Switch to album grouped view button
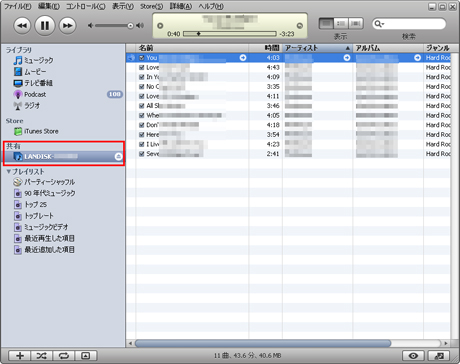The width and height of the screenshot is (460, 364). (341, 23)
